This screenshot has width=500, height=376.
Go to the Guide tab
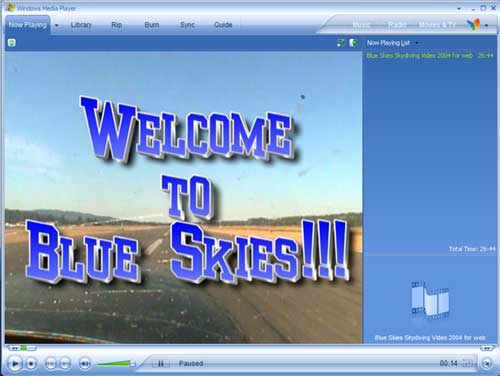223,25
